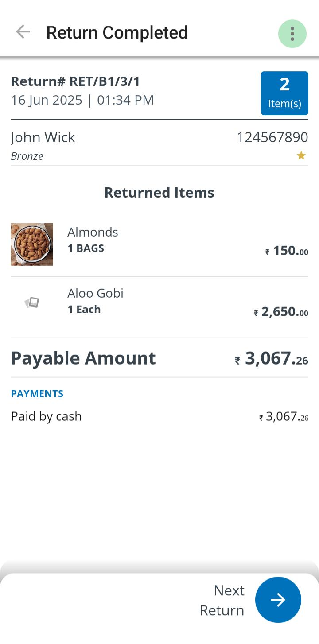Tap the Almonds price 150.00

(287, 251)
